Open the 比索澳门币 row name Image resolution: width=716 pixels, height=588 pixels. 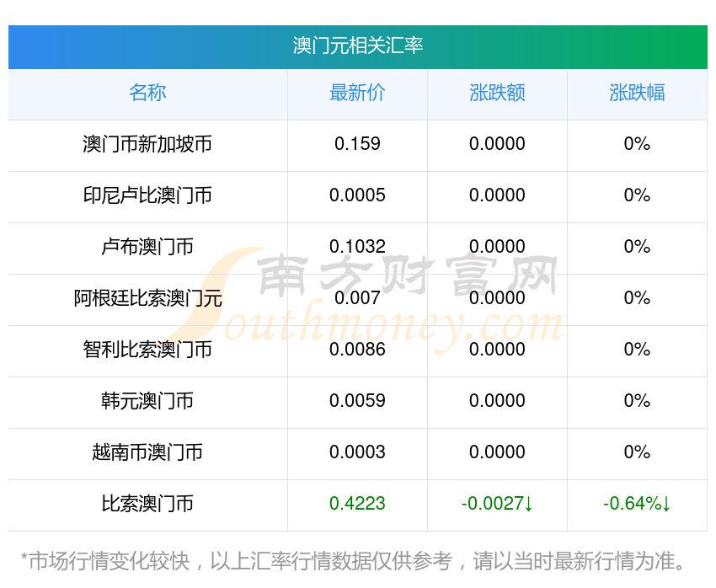pyautogui.click(x=148, y=504)
